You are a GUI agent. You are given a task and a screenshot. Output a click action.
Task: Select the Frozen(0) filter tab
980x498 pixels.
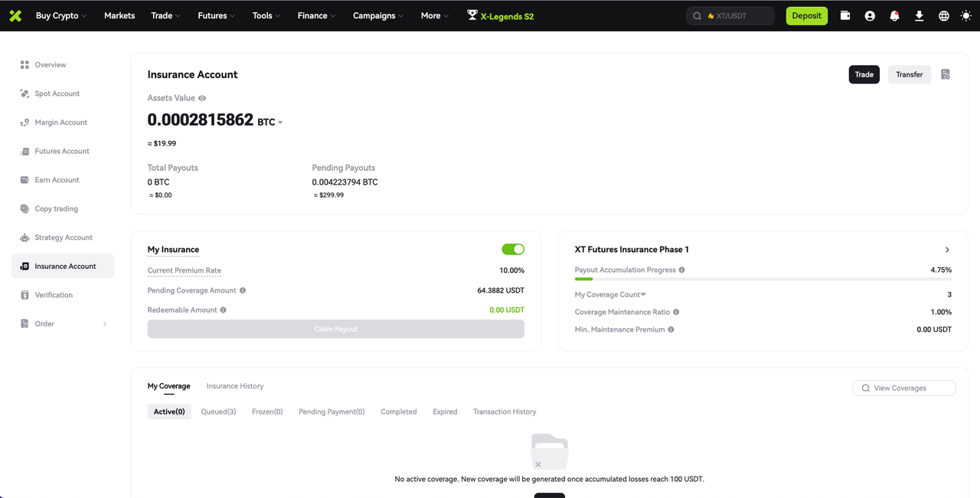(x=267, y=411)
